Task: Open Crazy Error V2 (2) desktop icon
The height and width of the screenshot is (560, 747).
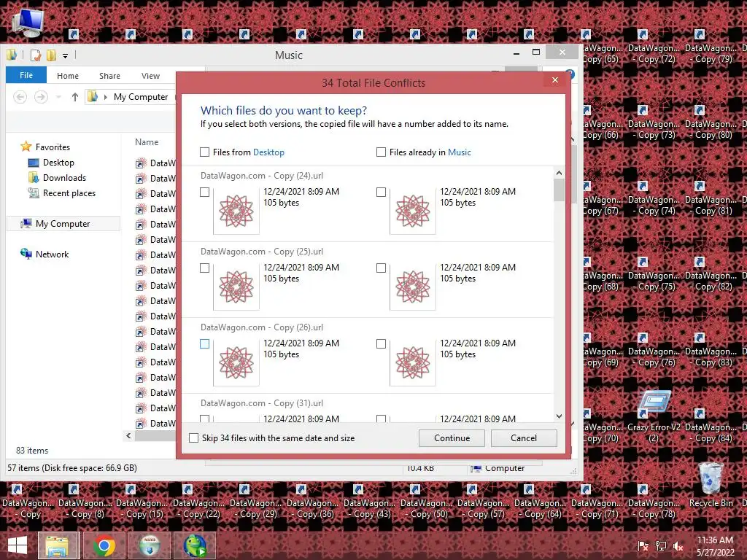Action: pyautogui.click(x=654, y=417)
